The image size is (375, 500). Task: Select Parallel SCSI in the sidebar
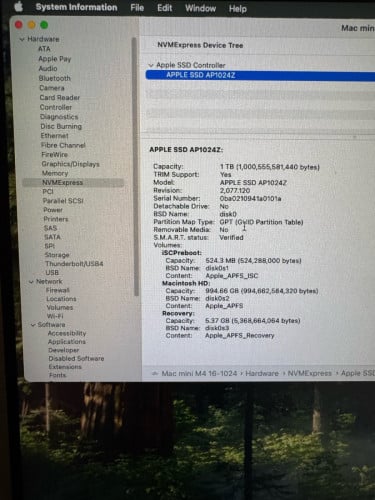(63, 201)
